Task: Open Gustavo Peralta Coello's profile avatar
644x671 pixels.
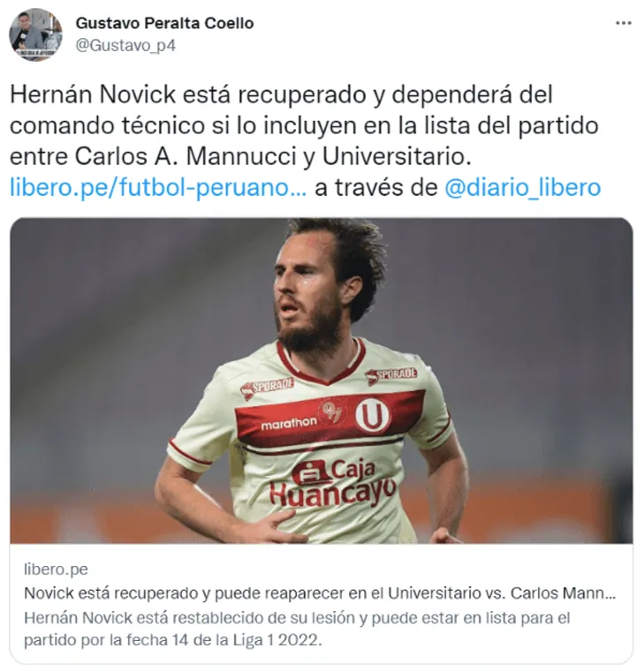Action: coord(36,35)
